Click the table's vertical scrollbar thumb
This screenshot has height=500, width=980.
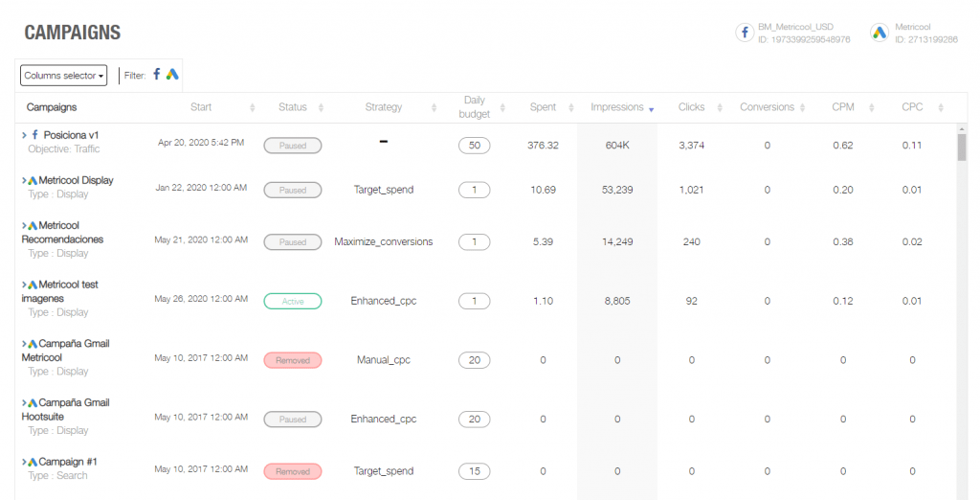pos(961,148)
